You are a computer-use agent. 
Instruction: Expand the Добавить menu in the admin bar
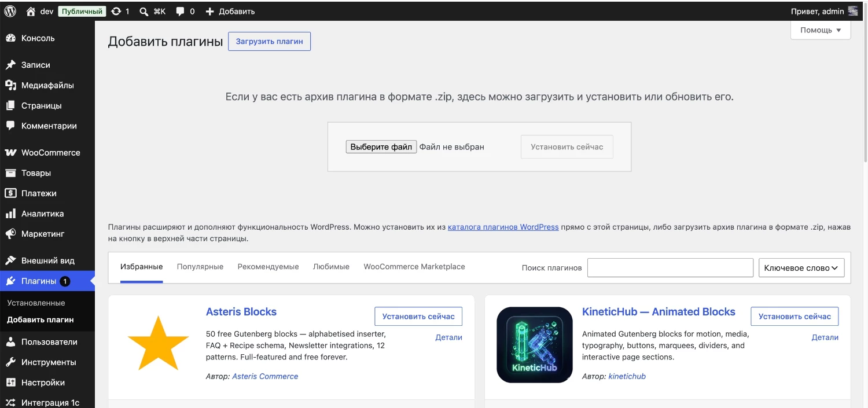coord(230,11)
